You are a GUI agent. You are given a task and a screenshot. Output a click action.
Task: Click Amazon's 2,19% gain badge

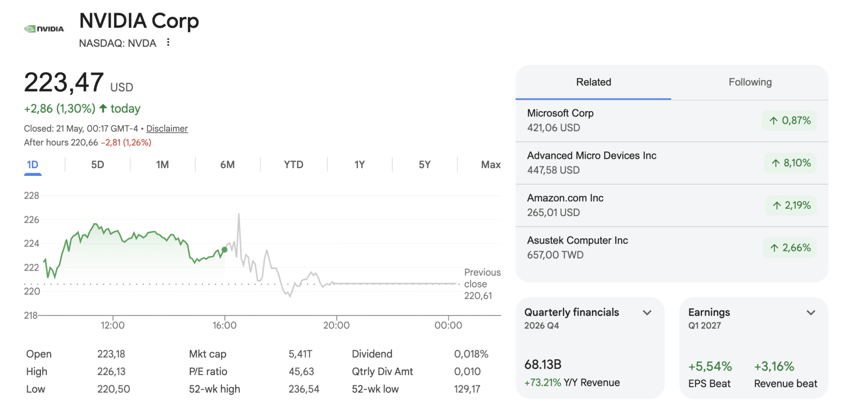791,206
